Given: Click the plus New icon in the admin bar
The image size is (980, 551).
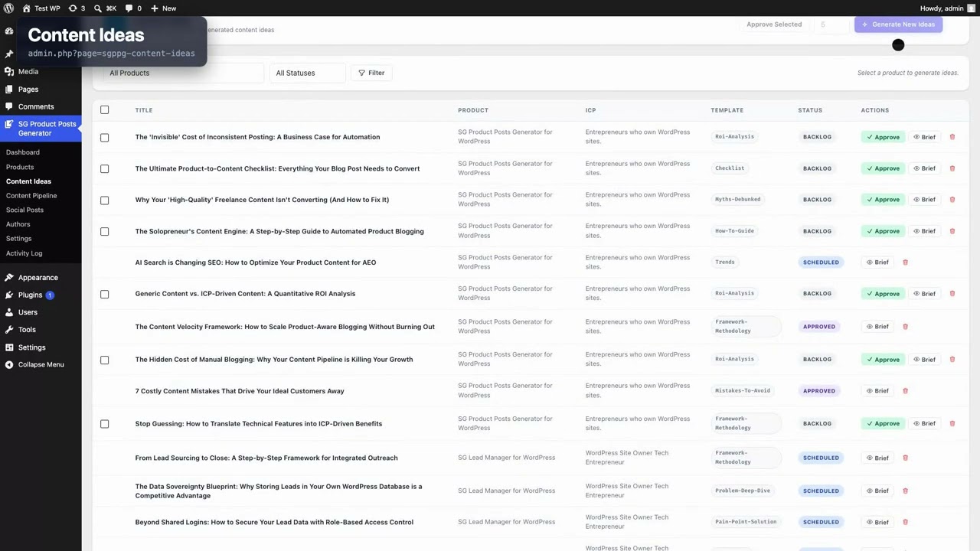Looking at the screenshot, I should 154,8.
